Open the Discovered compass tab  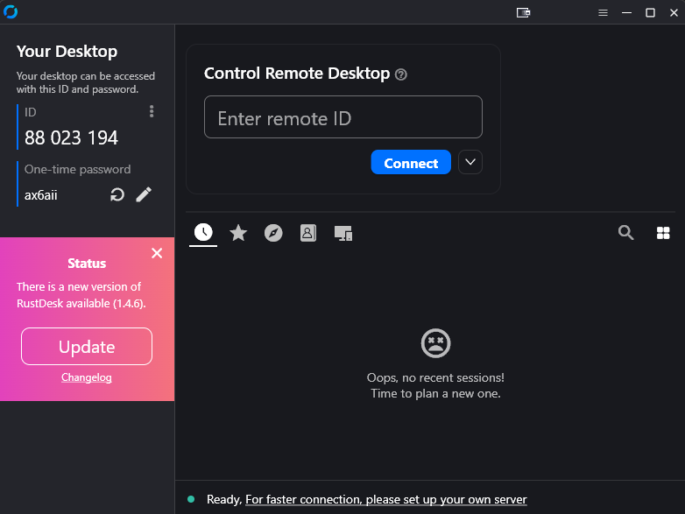pos(273,233)
